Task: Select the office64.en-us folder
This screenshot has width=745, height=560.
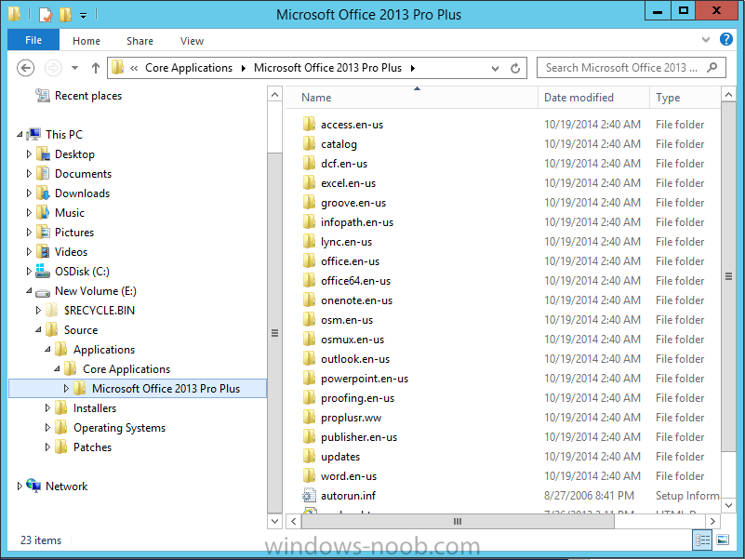Action: pyautogui.click(x=355, y=281)
